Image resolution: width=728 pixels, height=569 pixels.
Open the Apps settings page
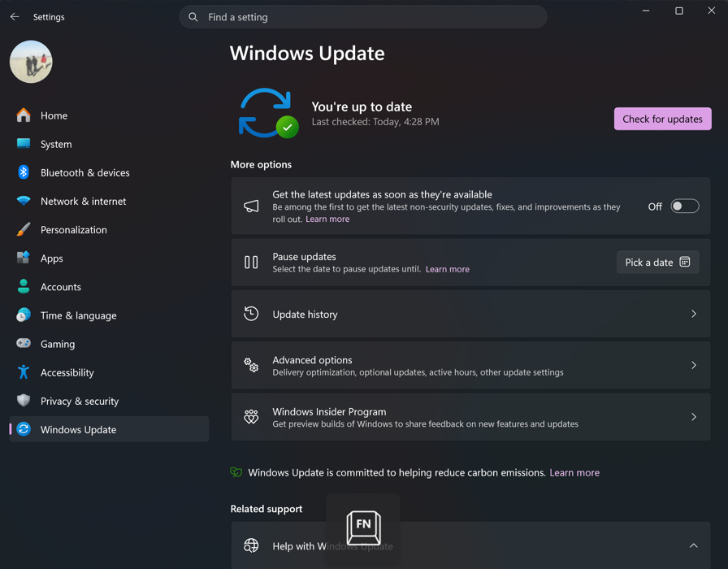[x=109, y=258]
